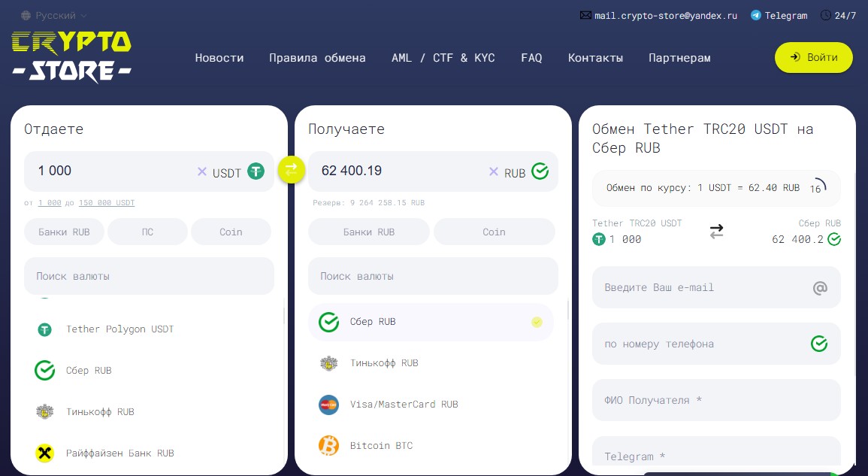Click Поиск валюты search under Получаете
This screenshot has height=476, width=868.
(x=433, y=276)
